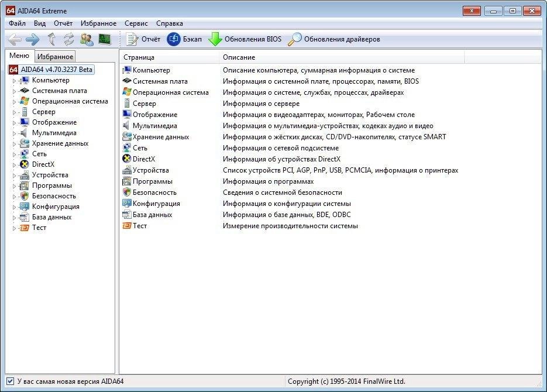Click the Системная плата icon in page list

click(x=126, y=81)
